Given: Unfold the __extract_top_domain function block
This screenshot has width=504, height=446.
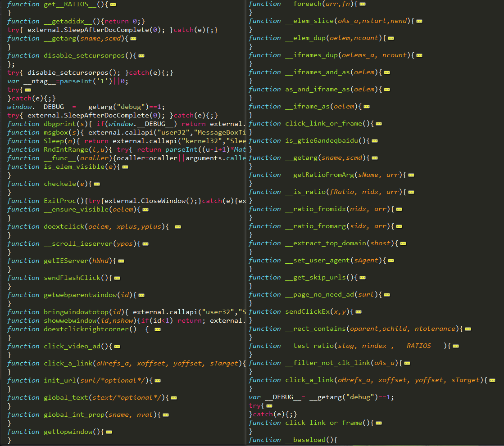Looking at the screenshot, I should point(403,244).
